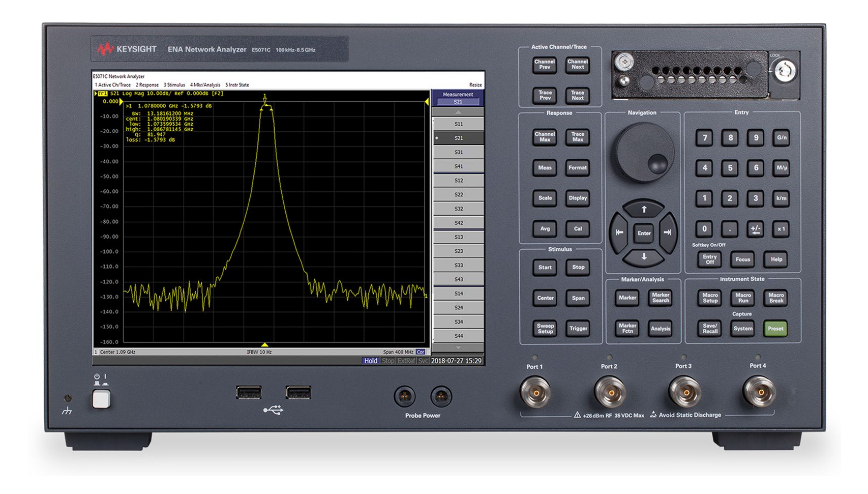
Task: Click the navigation right arrow key
Action: click(x=668, y=233)
